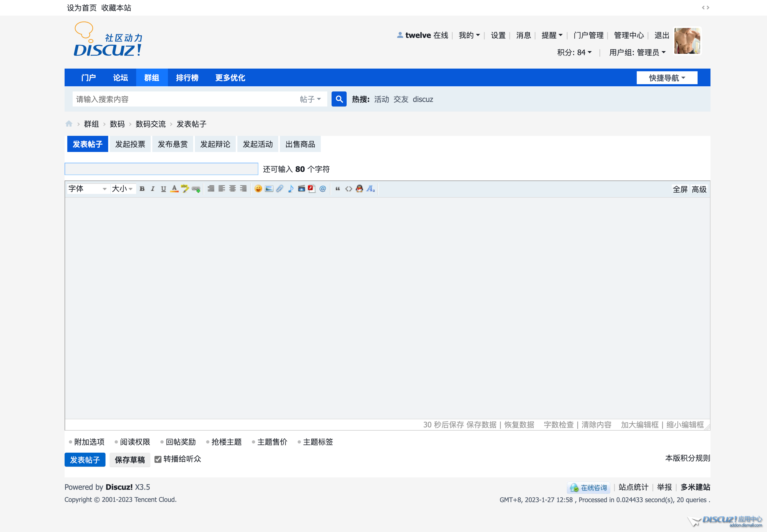Open the 快捷导航 dropdown
This screenshot has width=767, height=532.
coord(667,78)
